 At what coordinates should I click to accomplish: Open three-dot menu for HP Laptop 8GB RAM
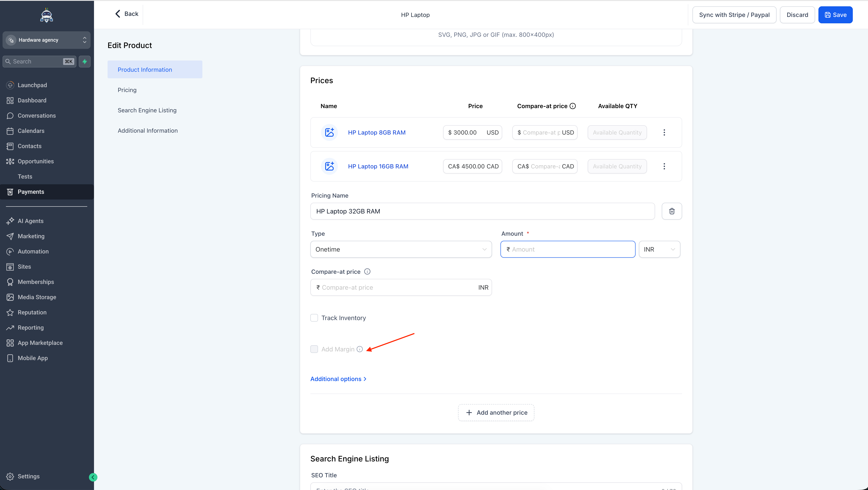(664, 132)
